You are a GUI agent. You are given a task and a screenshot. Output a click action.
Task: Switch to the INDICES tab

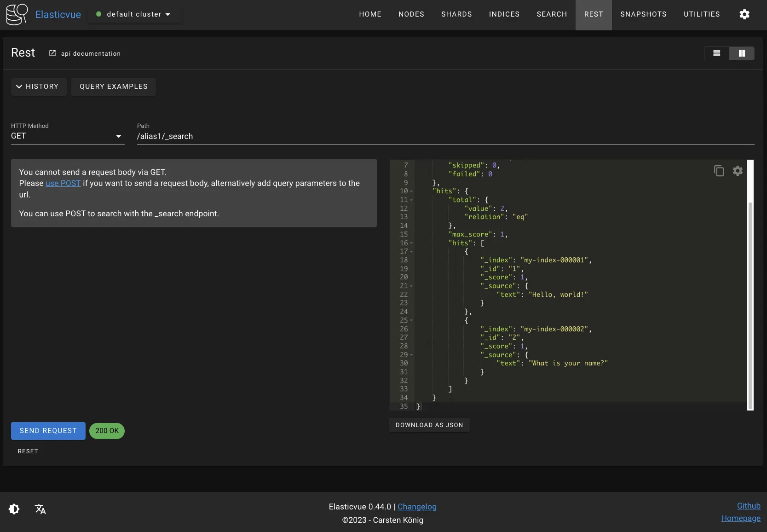coord(504,14)
